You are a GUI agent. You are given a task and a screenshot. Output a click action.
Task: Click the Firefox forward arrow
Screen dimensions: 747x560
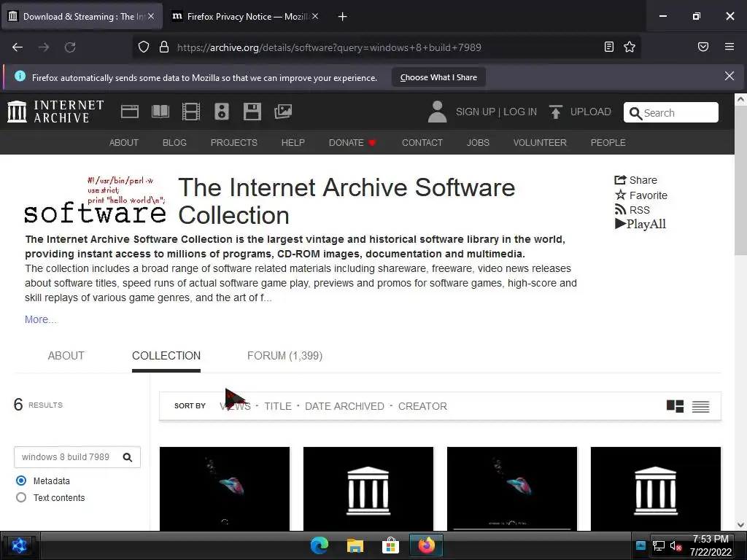(44, 47)
